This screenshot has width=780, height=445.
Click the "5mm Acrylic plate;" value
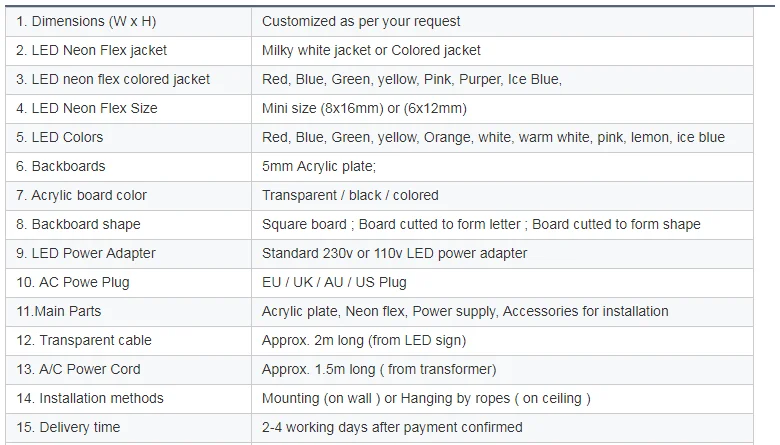[319, 166]
